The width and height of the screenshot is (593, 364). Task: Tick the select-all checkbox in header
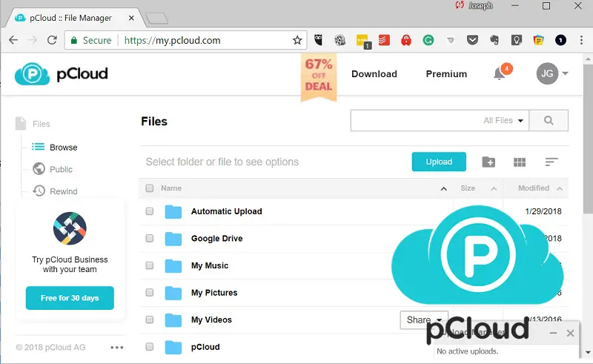click(x=150, y=188)
